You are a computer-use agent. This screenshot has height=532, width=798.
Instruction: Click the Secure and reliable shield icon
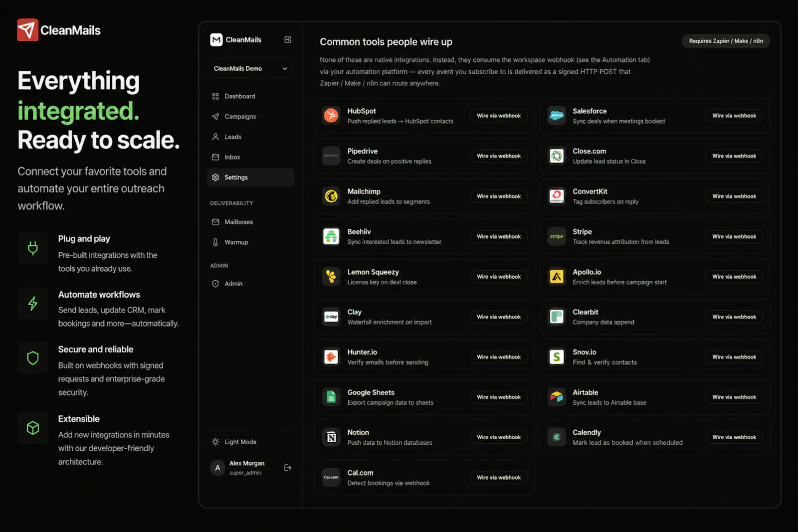pyautogui.click(x=33, y=358)
